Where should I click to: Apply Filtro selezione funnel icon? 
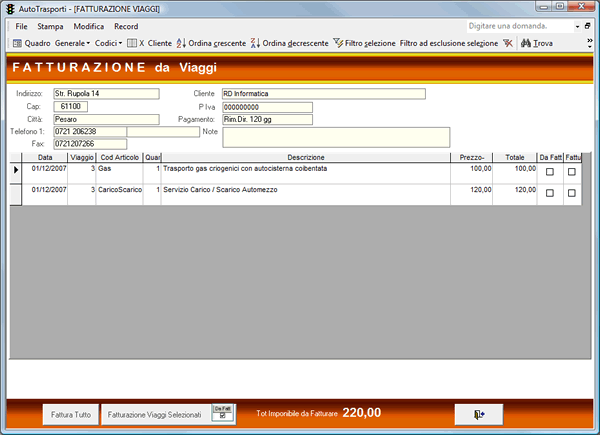coord(338,43)
